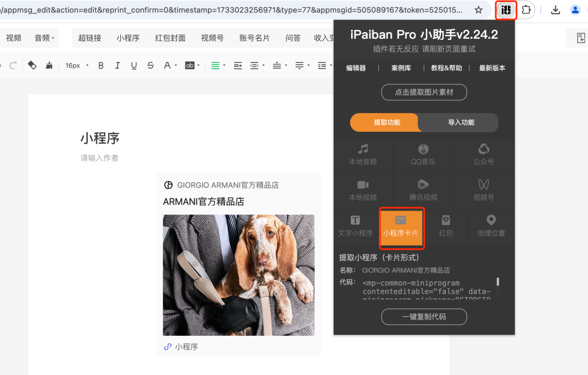Viewport: 588px width, 375px height.
Task: Click the 点击提取图片素材 button
Action: click(x=424, y=92)
